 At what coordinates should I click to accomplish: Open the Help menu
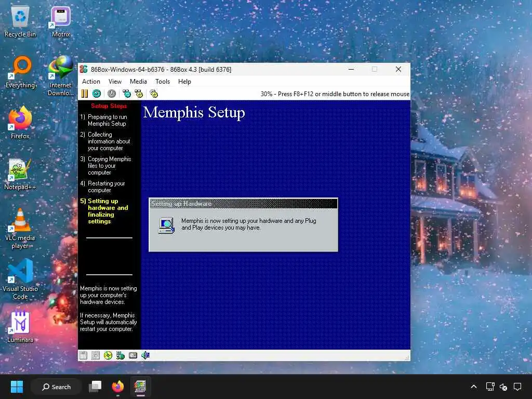click(184, 82)
